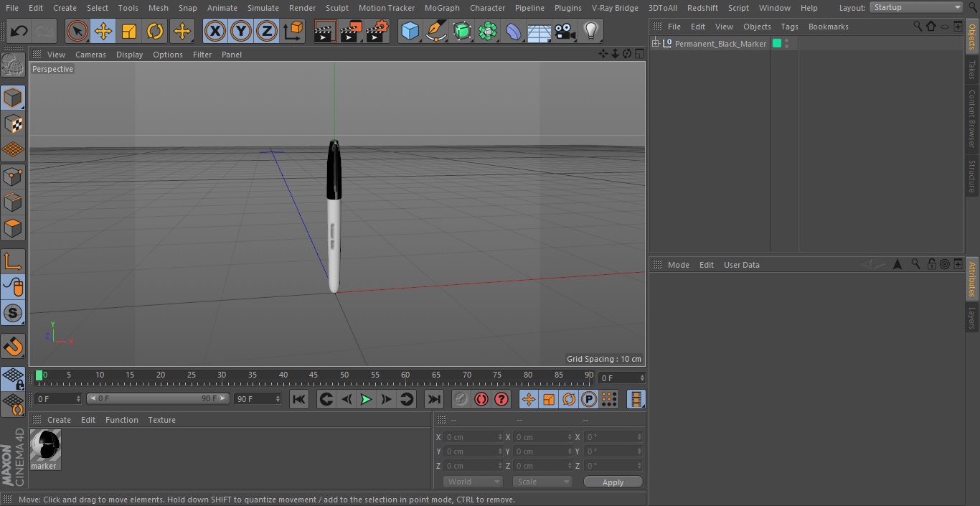
Task: Expand the Permanent_Black_Marker object tree
Action: tap(655, 44)
